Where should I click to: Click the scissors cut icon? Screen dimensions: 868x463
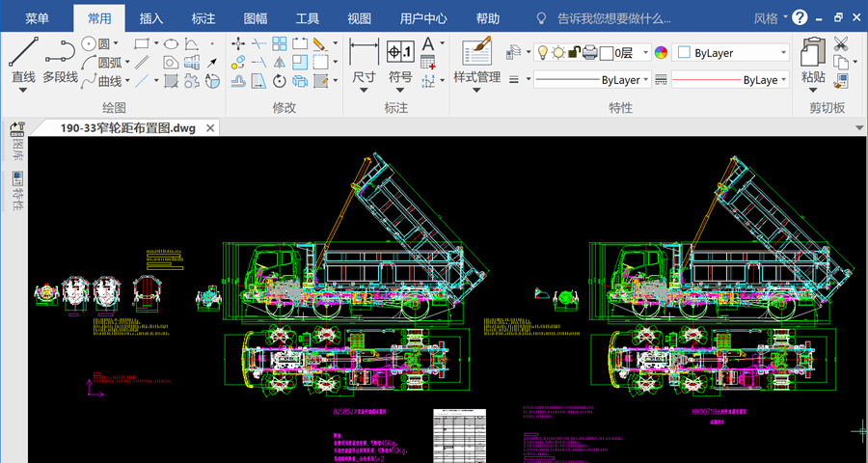coord(841,43)
